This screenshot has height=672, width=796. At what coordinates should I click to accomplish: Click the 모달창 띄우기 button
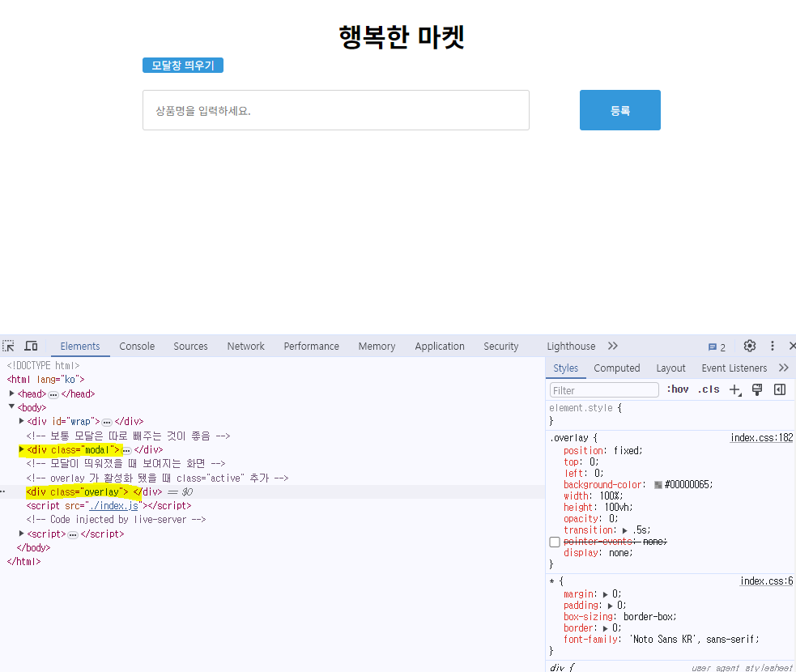tap(183, 66)
